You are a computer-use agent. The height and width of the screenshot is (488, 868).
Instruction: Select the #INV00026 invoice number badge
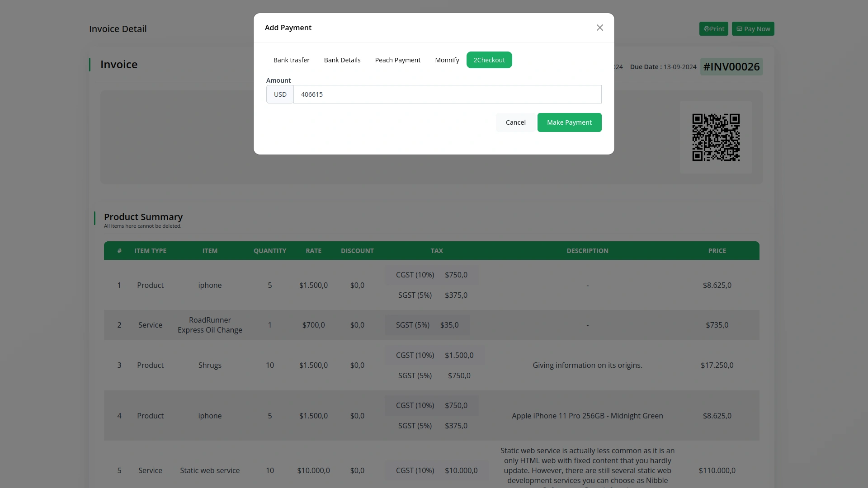pyautogui.click(x=731, y=66)
